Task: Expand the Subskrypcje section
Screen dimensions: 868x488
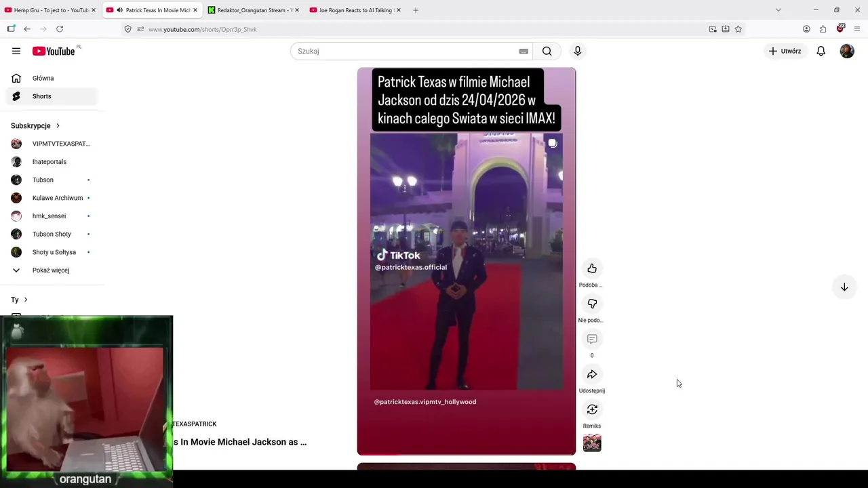Action: (35, 126)
